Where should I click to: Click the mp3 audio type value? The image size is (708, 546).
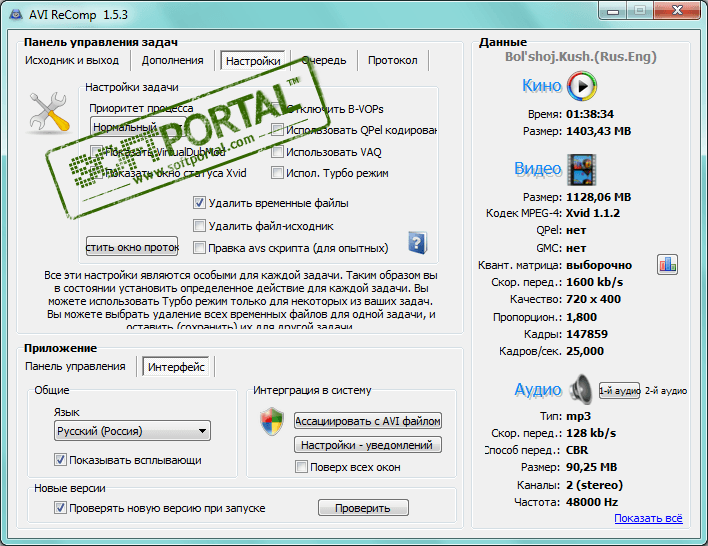(x=578, y=416)
